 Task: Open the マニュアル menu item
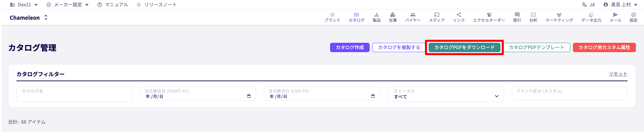click(113, 5)
